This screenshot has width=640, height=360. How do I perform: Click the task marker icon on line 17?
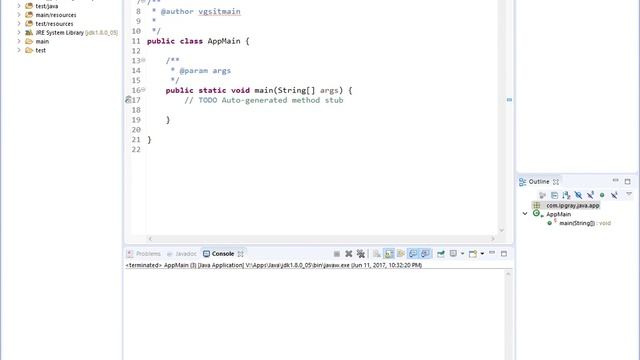(x=128, y=100)
